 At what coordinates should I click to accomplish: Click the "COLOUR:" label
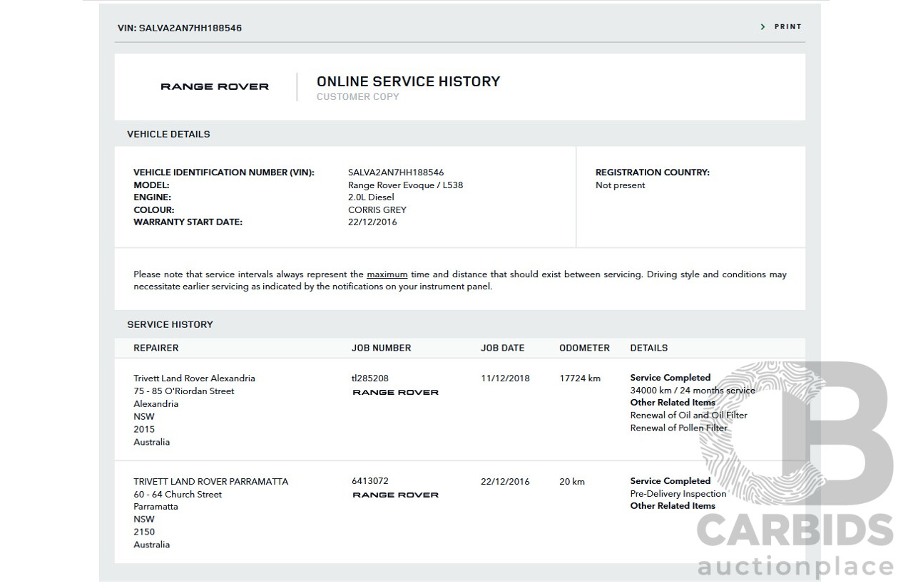pyautogui.click(x=154, y=210)
